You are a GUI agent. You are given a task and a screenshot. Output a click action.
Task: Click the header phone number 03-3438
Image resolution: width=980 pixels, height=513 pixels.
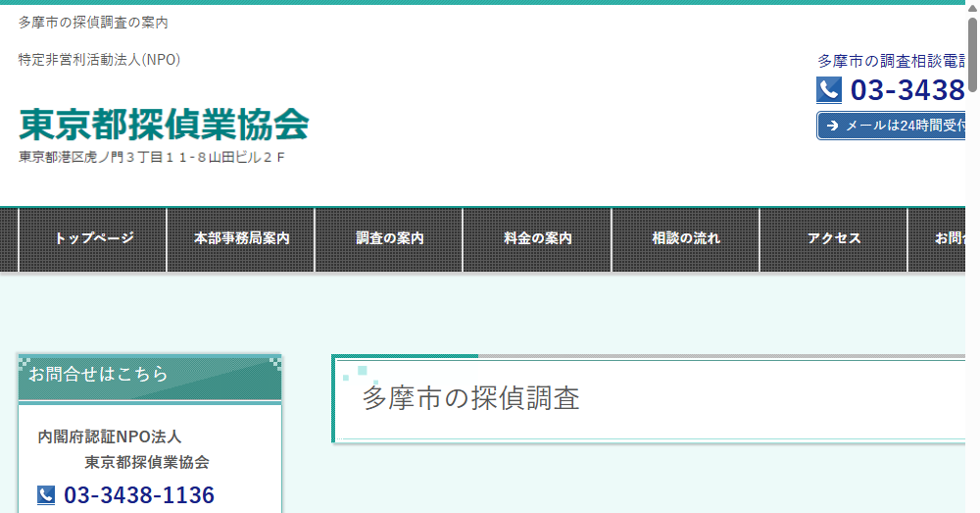pyautogui.click(x=906, y=90)
